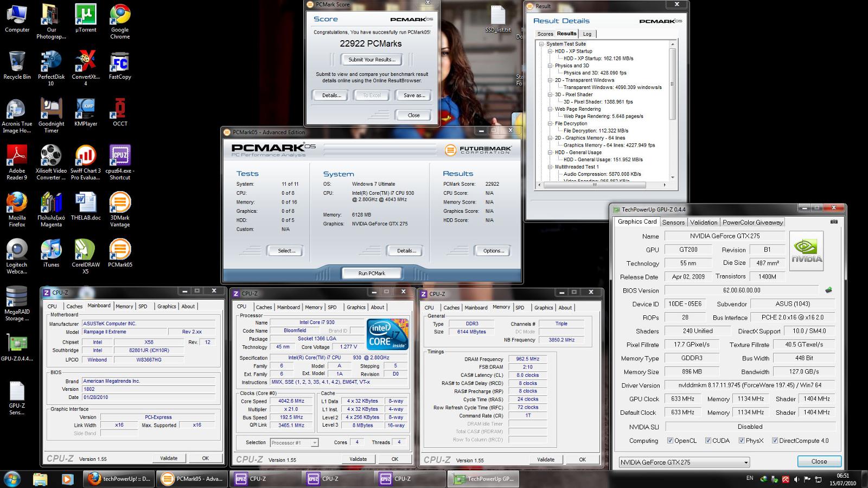Open Windows Explorer taskbar icon
Screen dimensions: 868x488
click(40, 479)
